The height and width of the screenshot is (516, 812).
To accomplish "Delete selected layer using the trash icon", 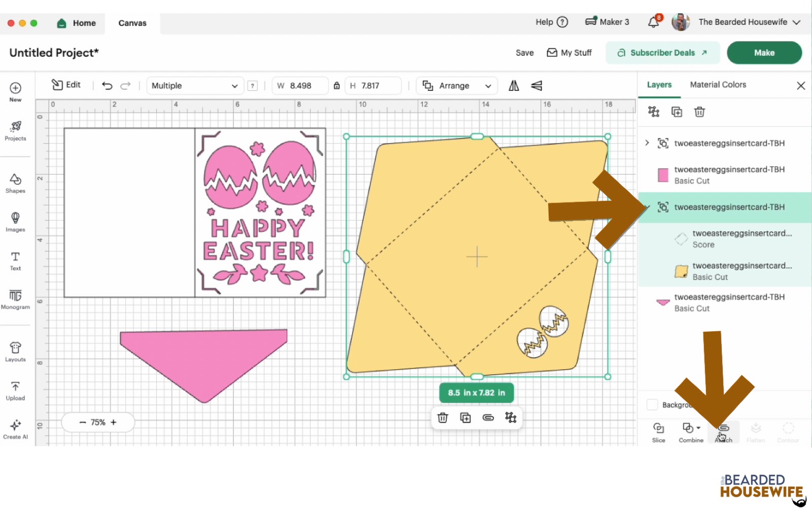I will coord(699,112).
